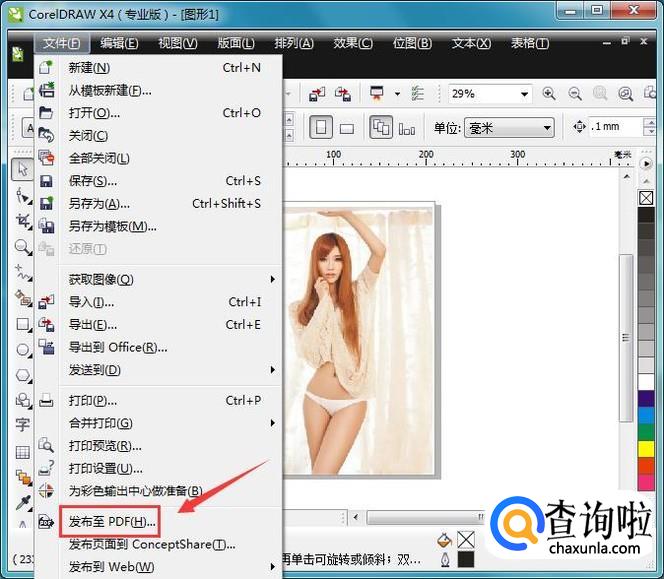The width and height of the screenshot is (664, 579).
Task: Pick the black swatch at palette top
Action: [646, 215]
